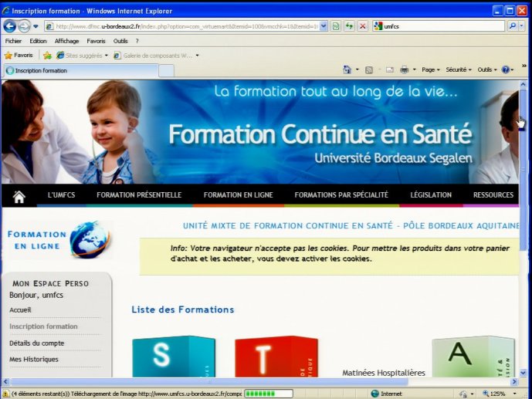Open the Print dropdown arrow
This screenshot has height=399, width=532.
tap(415, 69)
